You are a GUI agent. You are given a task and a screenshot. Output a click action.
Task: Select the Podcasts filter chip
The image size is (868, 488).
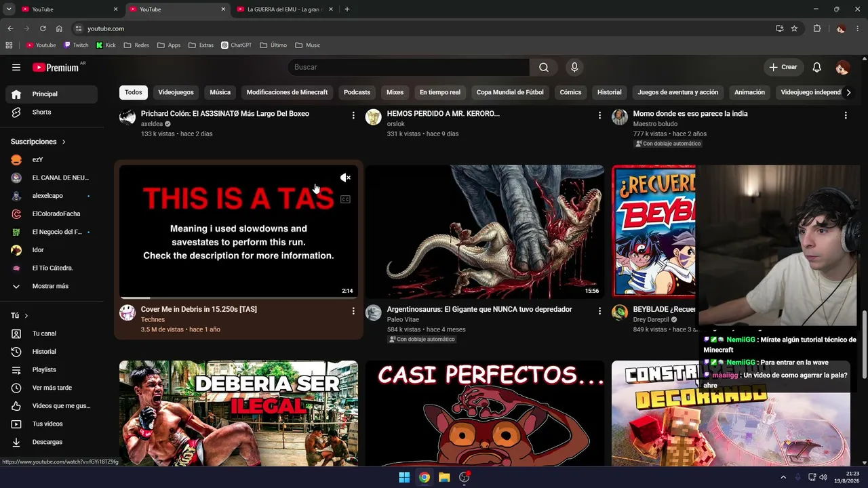[x=357, y=92]
